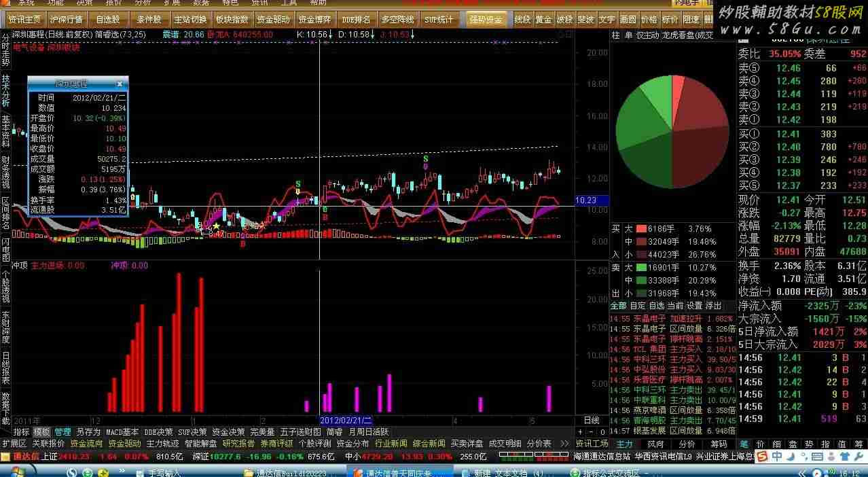Click the 指标 indicator tab
Image resolution: width=868 pixels, height=477 pixels.
click(x=22, y=432)
